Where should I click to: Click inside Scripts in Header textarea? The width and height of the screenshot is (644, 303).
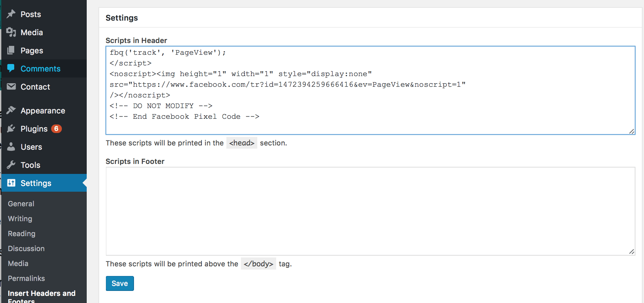[x=370, y=90]
